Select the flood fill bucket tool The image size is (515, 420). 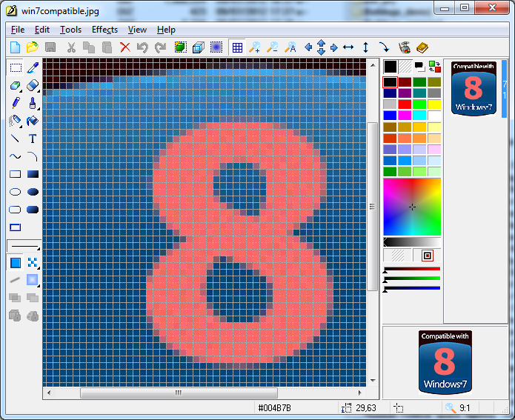33,121
